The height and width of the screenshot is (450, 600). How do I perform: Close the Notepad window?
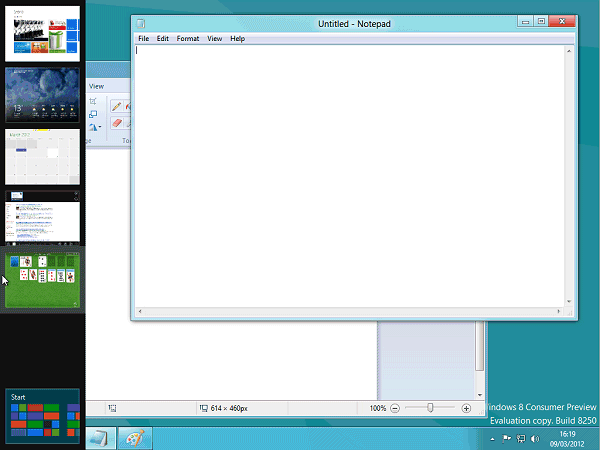(x=562, y=22)
